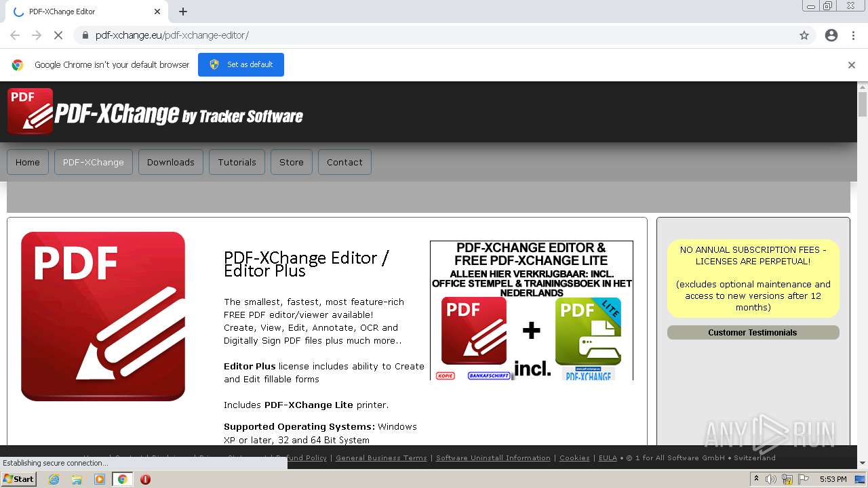Screen dimensions: 868x488
Task: Click large PDF-XChange Editor product image
Action: 103,317
